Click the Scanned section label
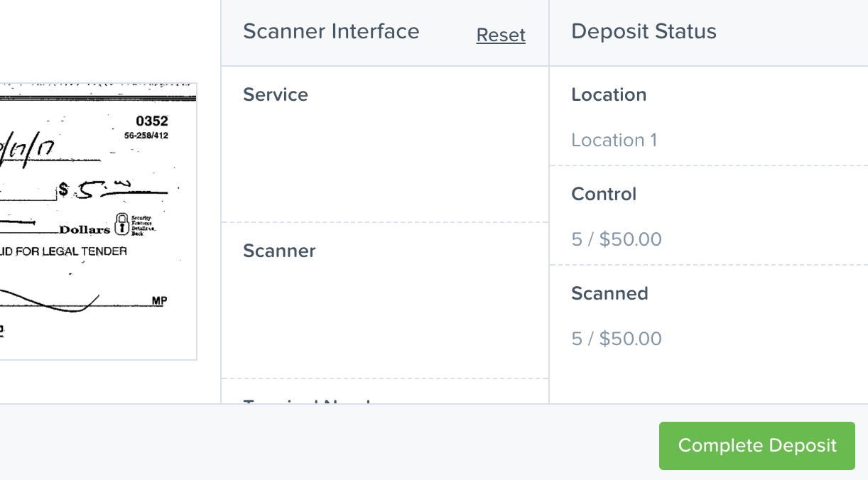 pyautogui.click(x=609, y=293)
